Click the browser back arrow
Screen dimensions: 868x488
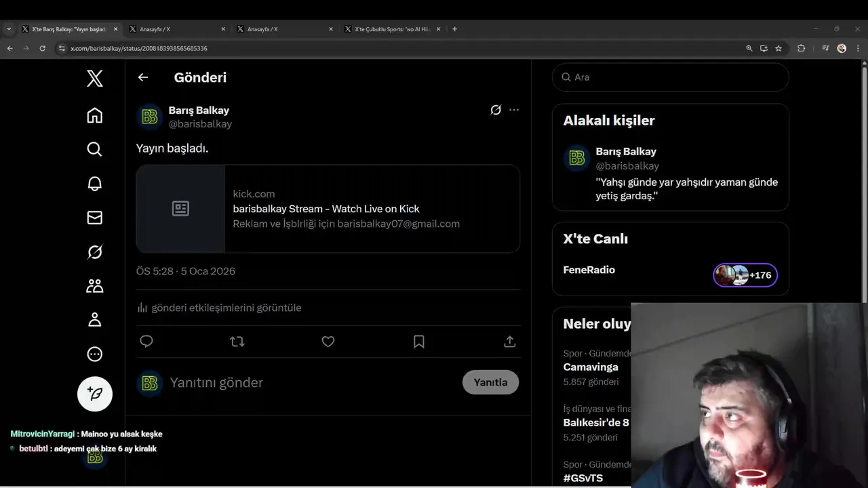point(9,48)
